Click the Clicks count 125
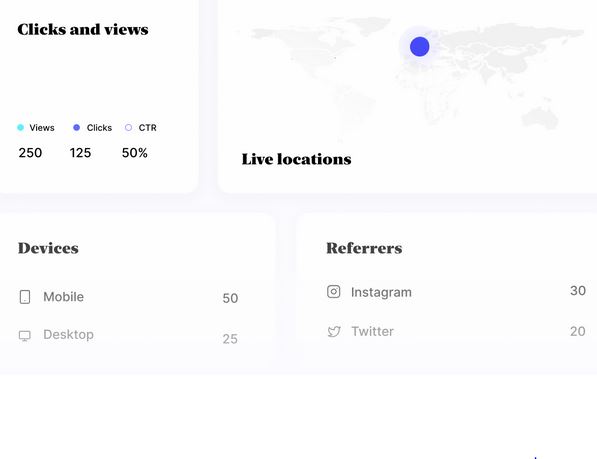597x459 pixels. coord(80,153)
